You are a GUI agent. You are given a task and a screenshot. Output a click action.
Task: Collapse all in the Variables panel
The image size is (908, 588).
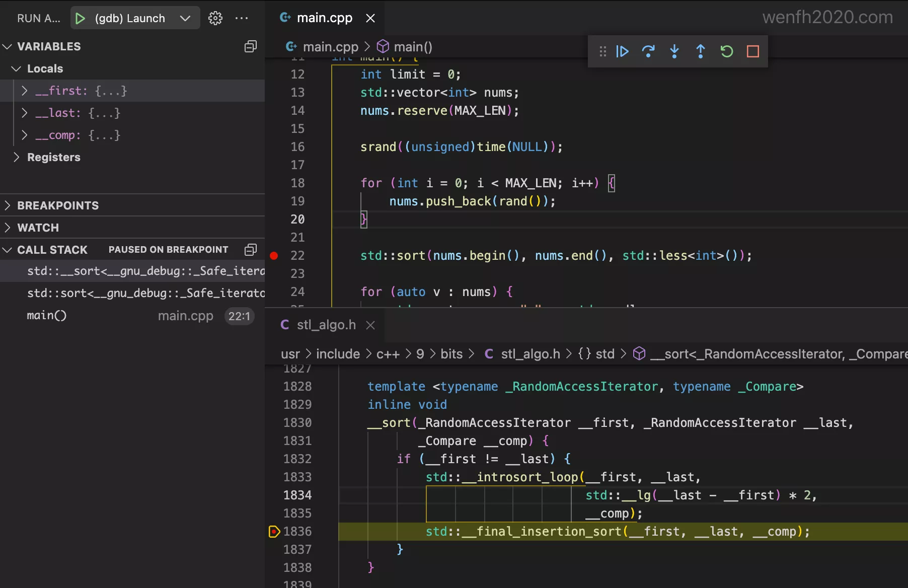tap(251, 46)
